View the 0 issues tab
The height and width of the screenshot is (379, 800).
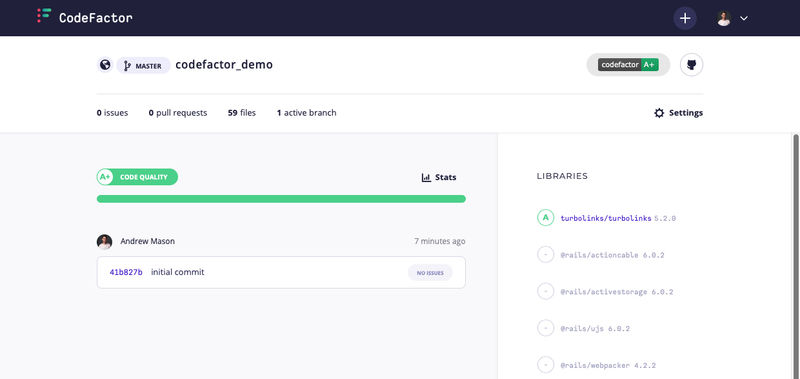coord(112,113)
